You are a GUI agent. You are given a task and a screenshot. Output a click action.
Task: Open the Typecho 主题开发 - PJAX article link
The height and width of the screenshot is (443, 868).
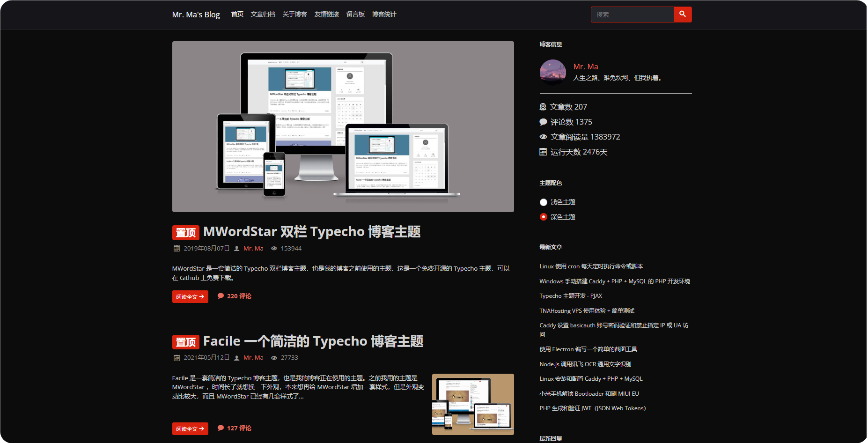point(571,296)
